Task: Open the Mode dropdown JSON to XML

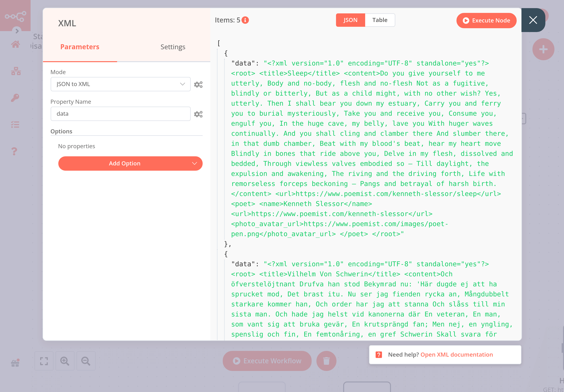Action: coord(120,84)
